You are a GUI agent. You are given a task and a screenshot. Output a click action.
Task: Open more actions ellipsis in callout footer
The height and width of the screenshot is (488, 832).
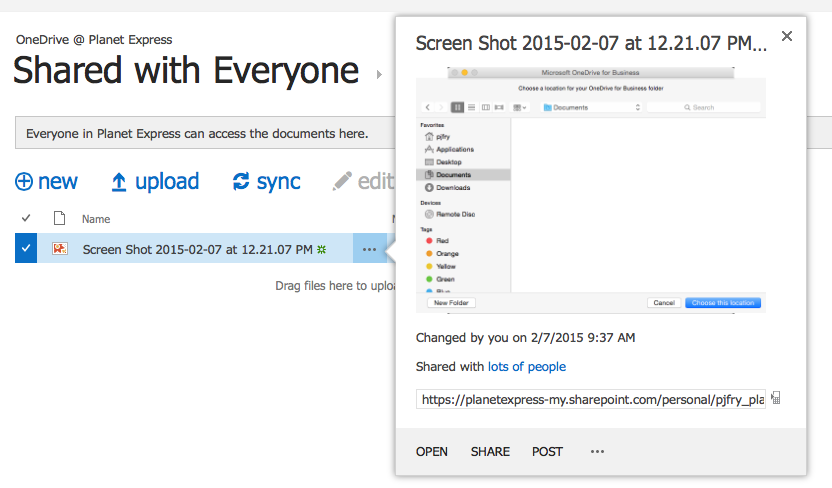[x=597, y=451]
